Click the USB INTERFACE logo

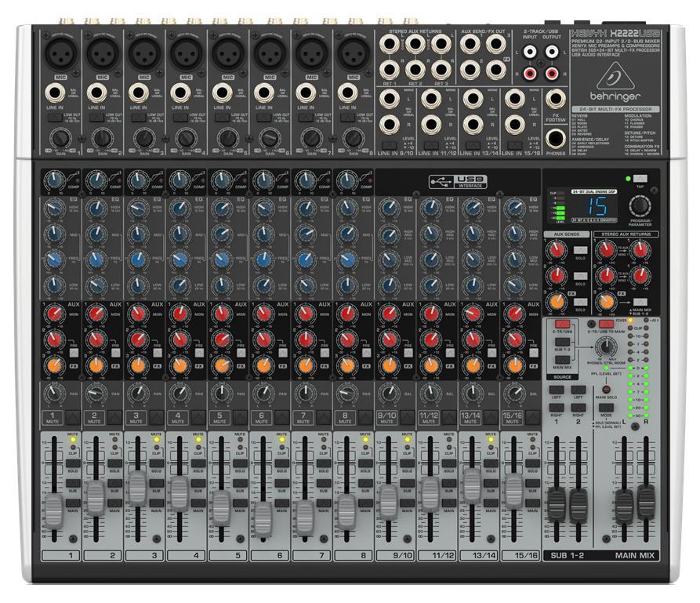pyautogui.click(x=458, y=181)
